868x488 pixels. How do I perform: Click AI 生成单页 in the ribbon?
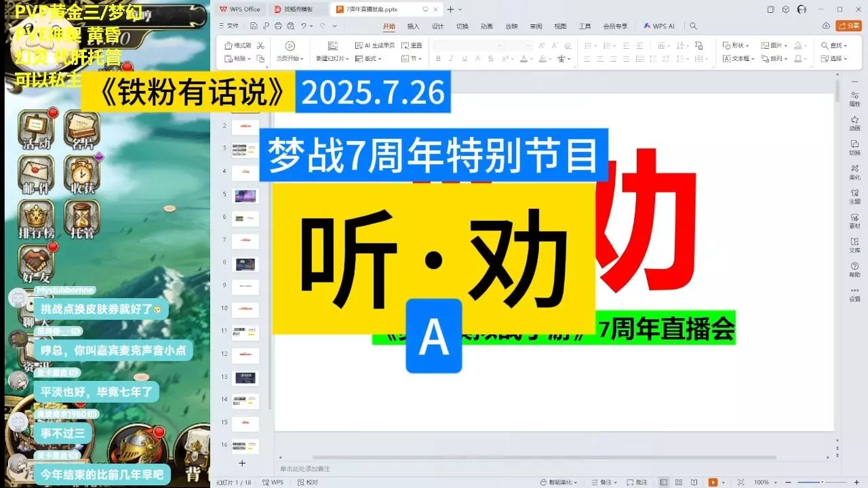pos(375,45)
